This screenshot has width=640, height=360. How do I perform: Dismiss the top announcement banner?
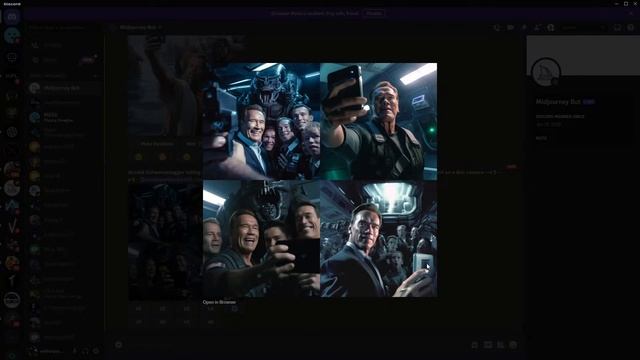pos(631,13)
